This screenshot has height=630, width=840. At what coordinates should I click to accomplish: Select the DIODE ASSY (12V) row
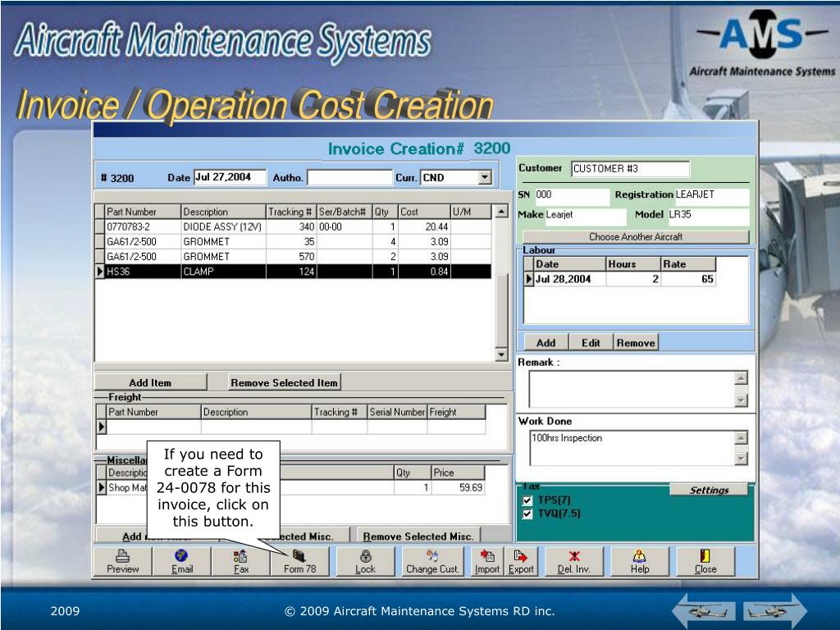294,227
